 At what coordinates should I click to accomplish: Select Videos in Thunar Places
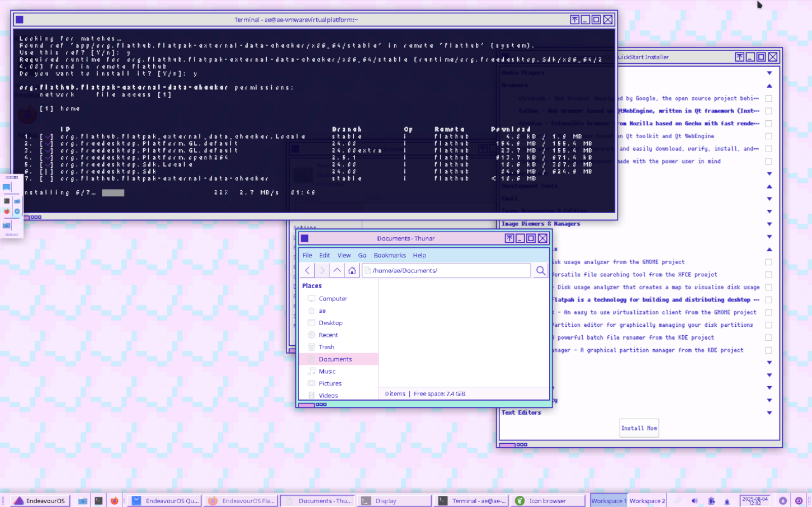pos(338,395)
